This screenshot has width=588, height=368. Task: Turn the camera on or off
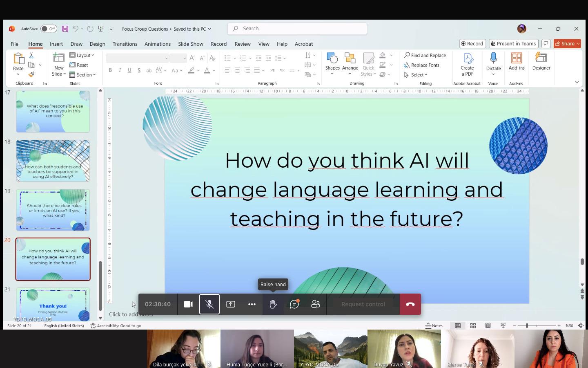[188, 304]
